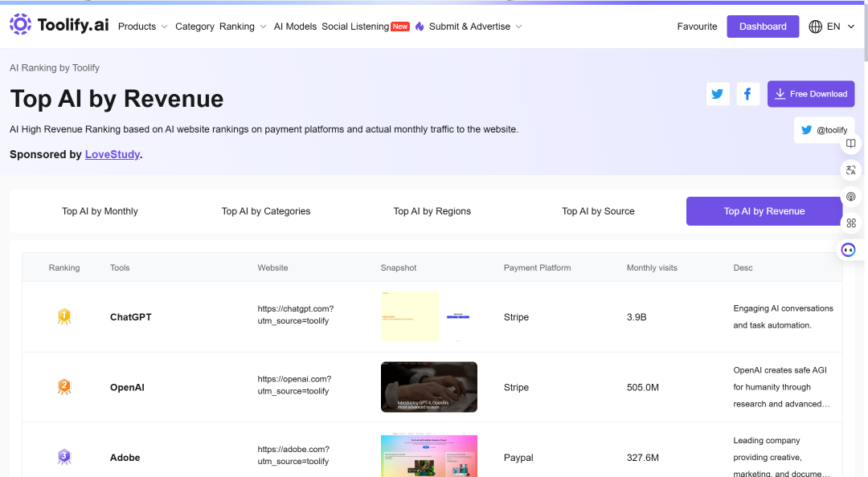The image size is (868, 477).
Task: Expand the Ranking dropdown menu
Action: (243, 26)
